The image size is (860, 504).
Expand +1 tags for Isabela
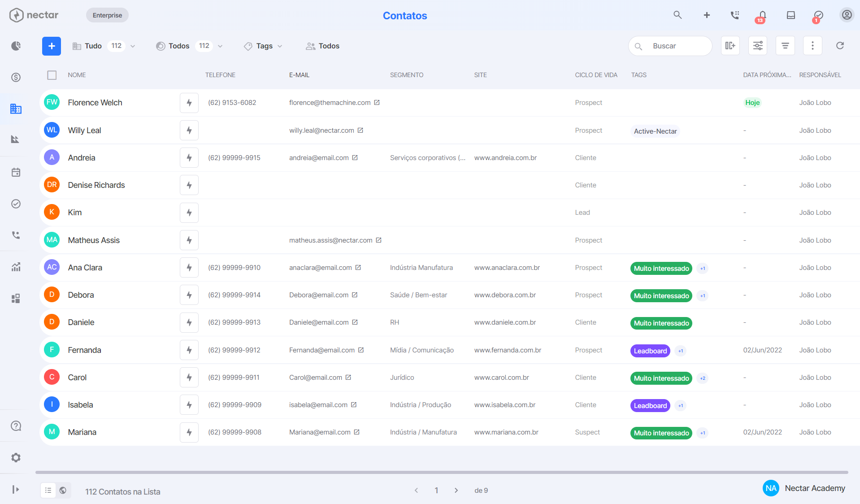(x=681, y=406)
